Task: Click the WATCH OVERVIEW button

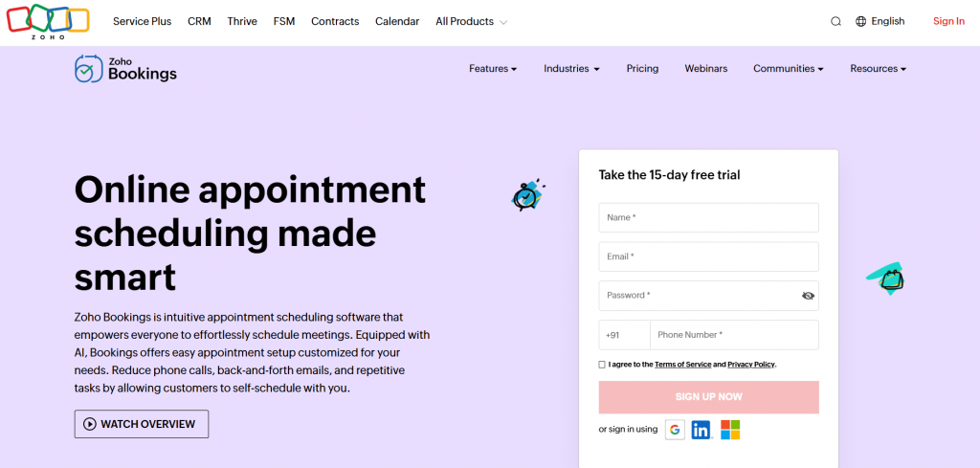Action: point(142,424)
